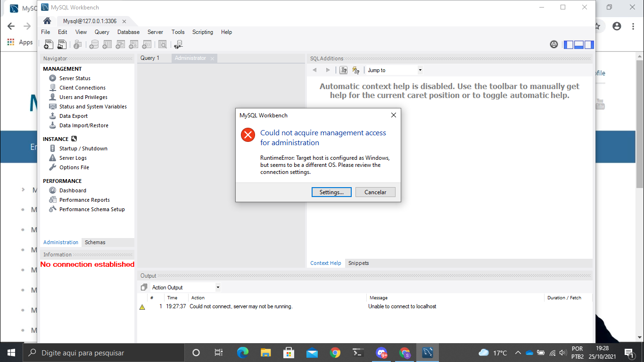Go forward in context help

[x=328, y=70]
